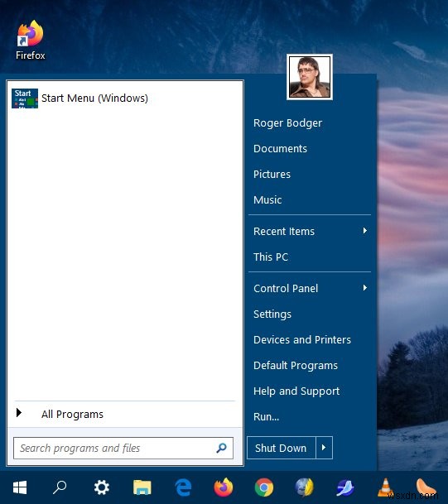Open File Explorer from the taskbar
Screen dimensions: 448x504
142,487
